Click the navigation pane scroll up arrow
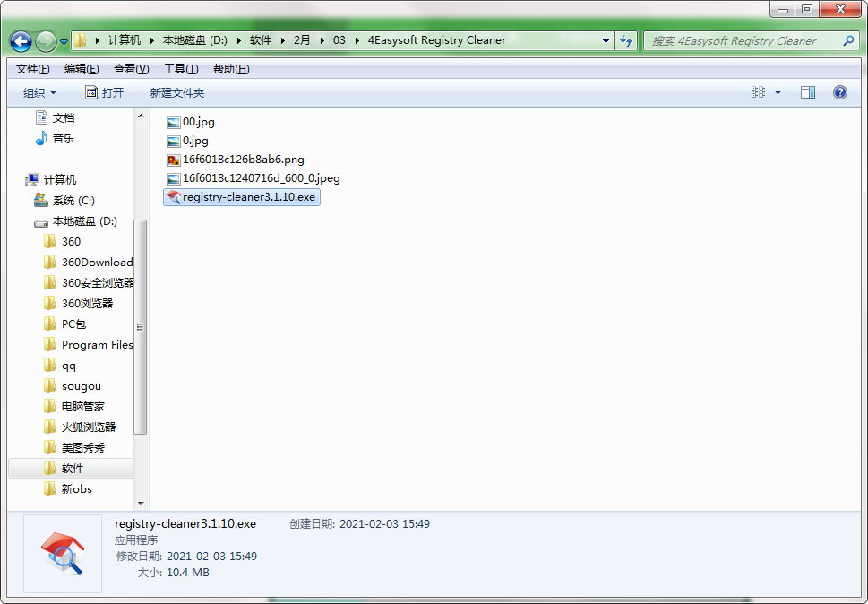This screenshot has width=868, height=604. point(141,116)
